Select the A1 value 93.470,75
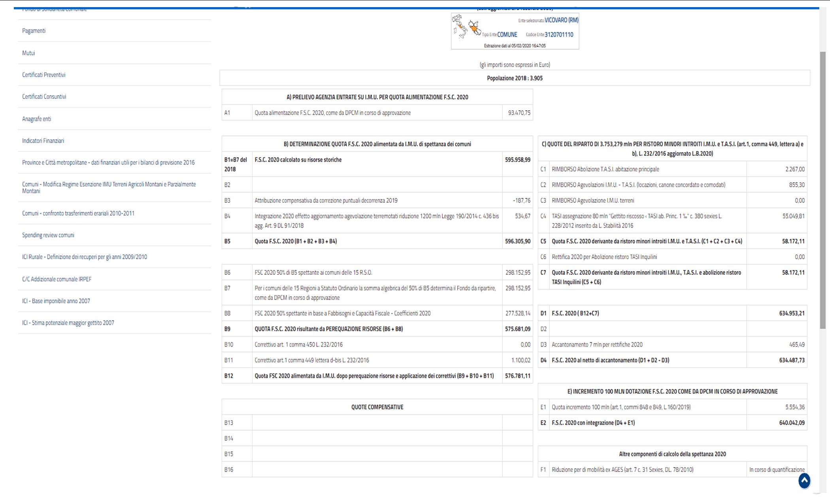 519,113
